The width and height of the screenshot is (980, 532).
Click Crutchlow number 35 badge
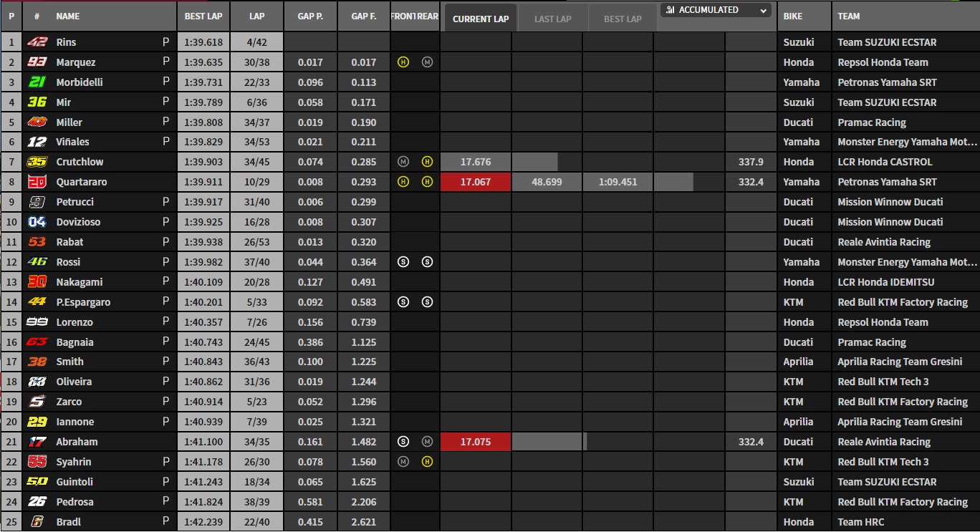pos(37,162)
